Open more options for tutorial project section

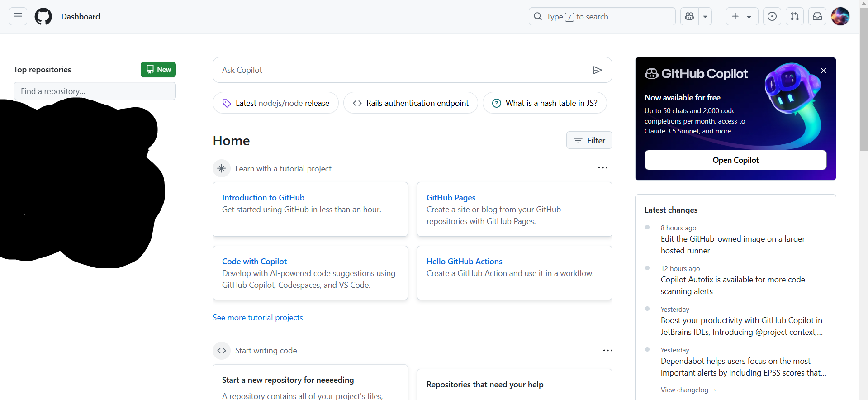603,168
